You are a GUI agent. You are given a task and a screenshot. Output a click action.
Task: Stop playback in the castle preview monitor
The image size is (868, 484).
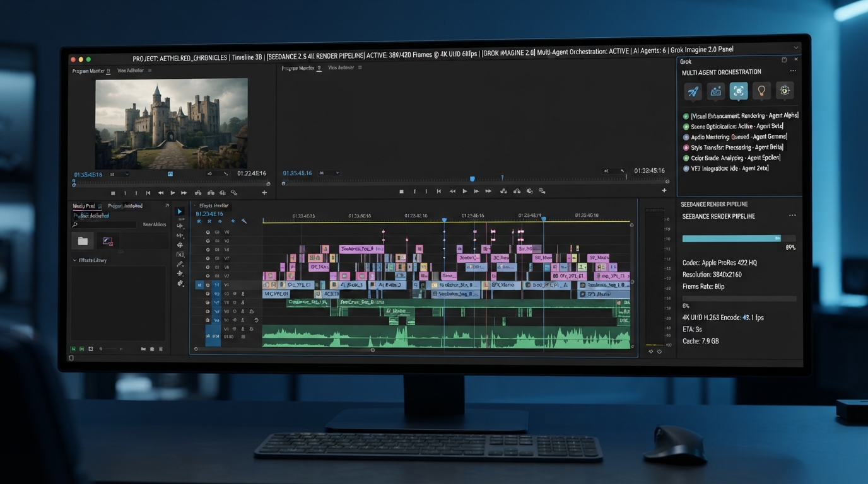click(113, 193)
